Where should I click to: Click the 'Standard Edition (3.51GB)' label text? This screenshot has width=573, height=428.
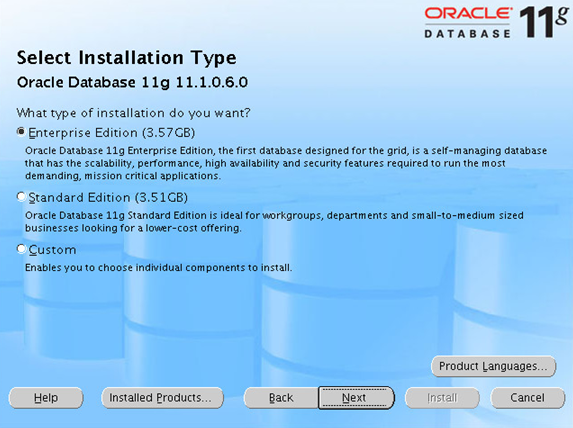(108, 197)
